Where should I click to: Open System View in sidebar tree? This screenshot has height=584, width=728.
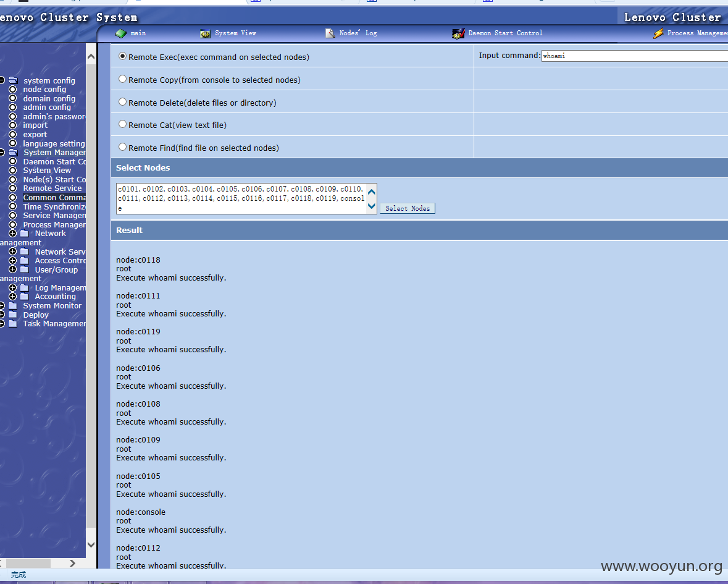pyautogui.click(x=47, y=171)
